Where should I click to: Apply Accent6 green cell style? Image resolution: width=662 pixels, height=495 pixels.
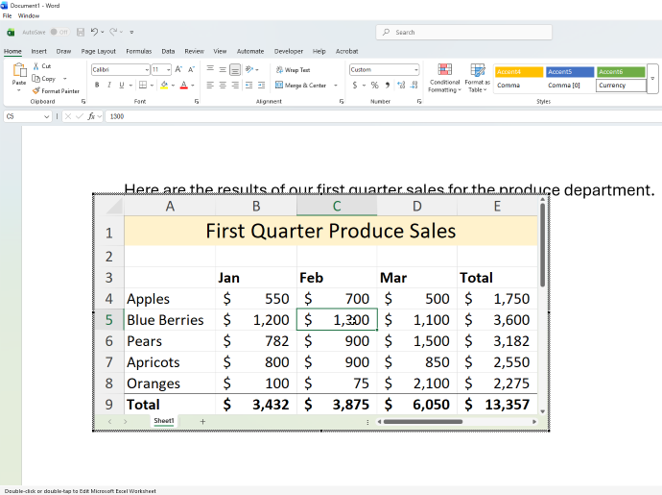[621, 72]
